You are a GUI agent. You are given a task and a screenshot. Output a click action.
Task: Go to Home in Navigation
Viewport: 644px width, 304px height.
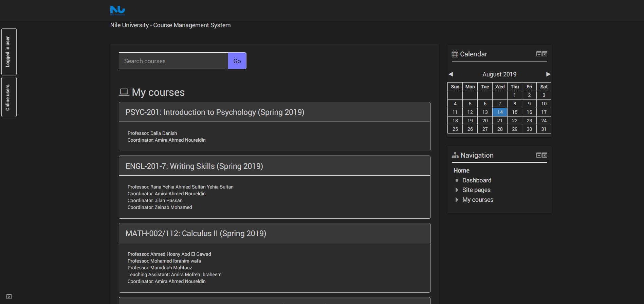(x=461, y=171)
